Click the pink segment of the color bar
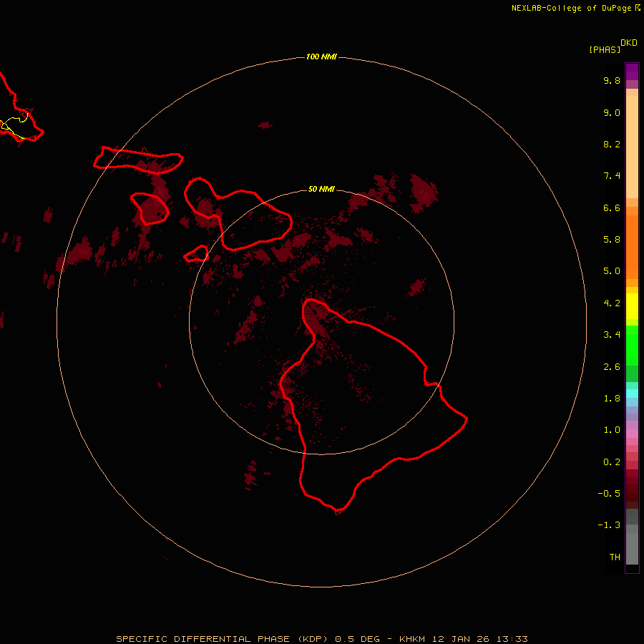 [632, 434]
